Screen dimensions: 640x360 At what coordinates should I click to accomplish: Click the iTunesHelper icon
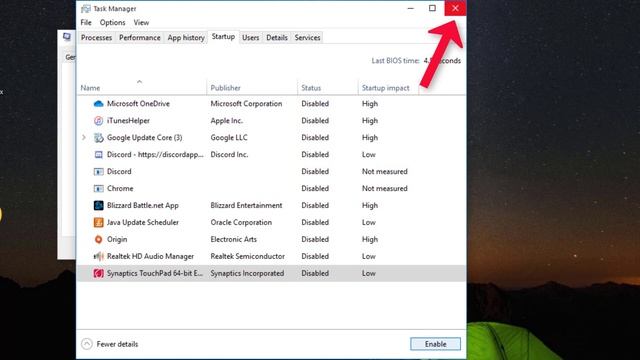click(x=98, y=121)
